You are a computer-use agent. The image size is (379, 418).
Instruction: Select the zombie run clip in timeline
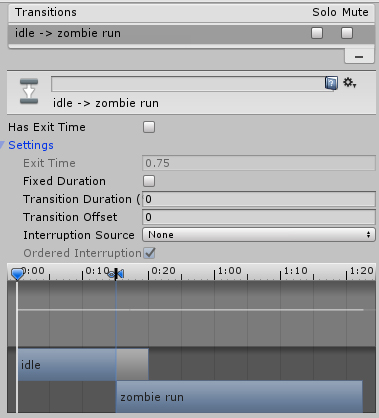[x=239, y=397]
